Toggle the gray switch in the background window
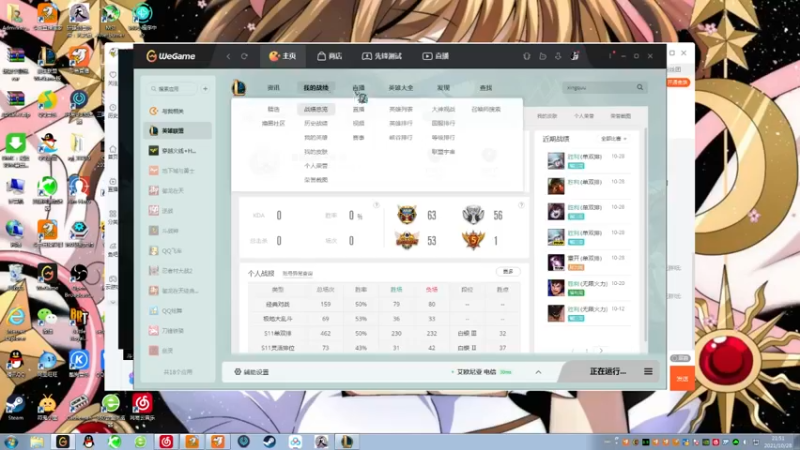This screenshot has height=450, width=800. tap(680, 358)
